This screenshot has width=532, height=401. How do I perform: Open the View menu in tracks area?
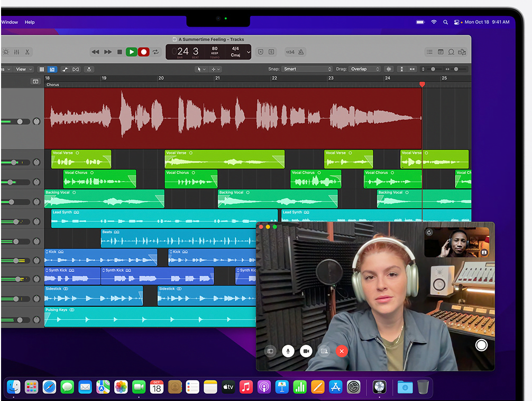24,69
